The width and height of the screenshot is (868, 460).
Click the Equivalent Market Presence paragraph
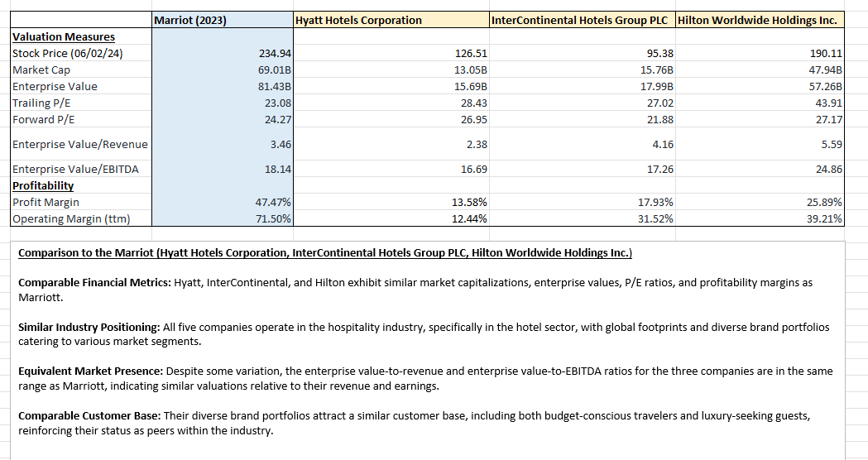point(425,379)
